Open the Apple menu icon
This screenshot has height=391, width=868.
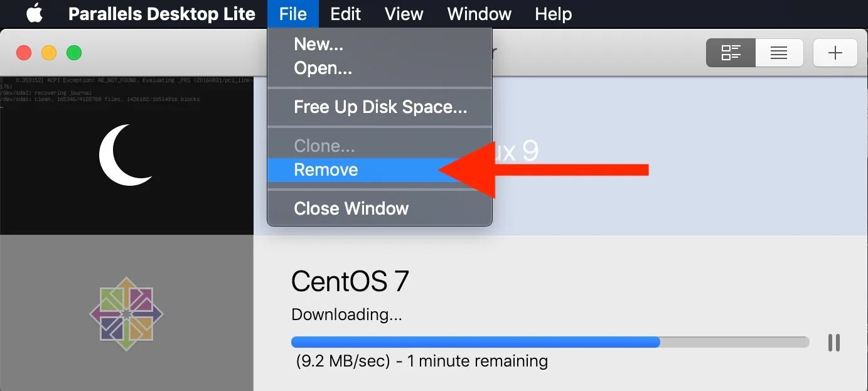pyautogui.click(x=35, y=13)
